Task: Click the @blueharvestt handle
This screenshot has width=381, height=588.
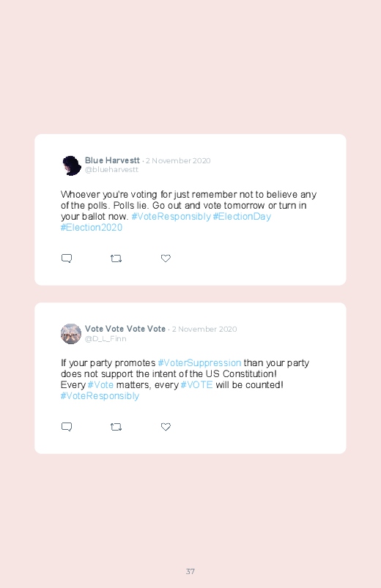Action: pyautogui.click(x=111, y=169)
